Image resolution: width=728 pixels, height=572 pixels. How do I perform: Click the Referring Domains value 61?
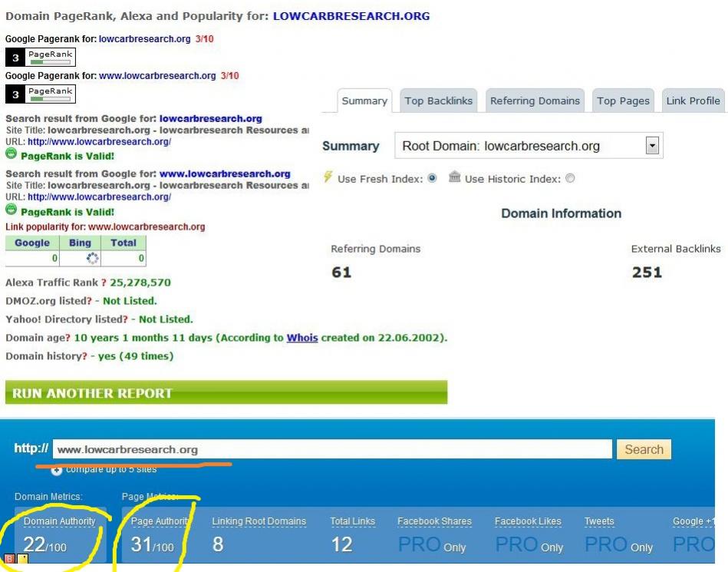[x=341, y=273]
